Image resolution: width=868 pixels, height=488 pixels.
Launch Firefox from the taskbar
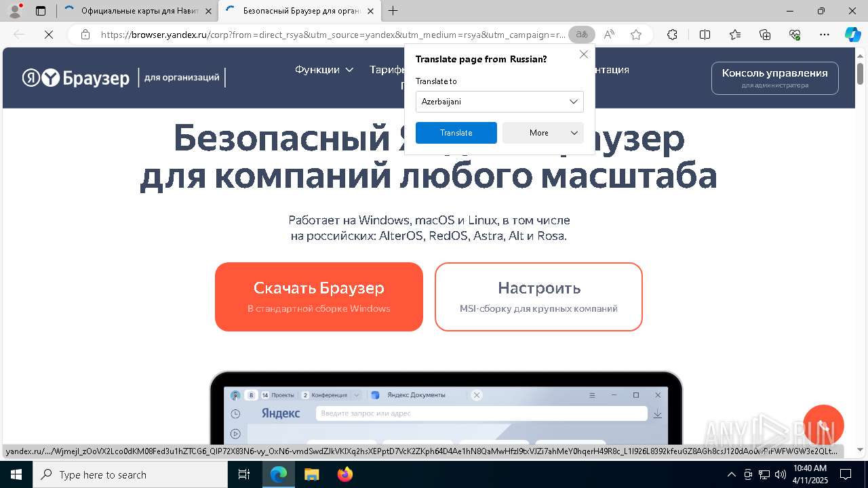tap(344, 474)
